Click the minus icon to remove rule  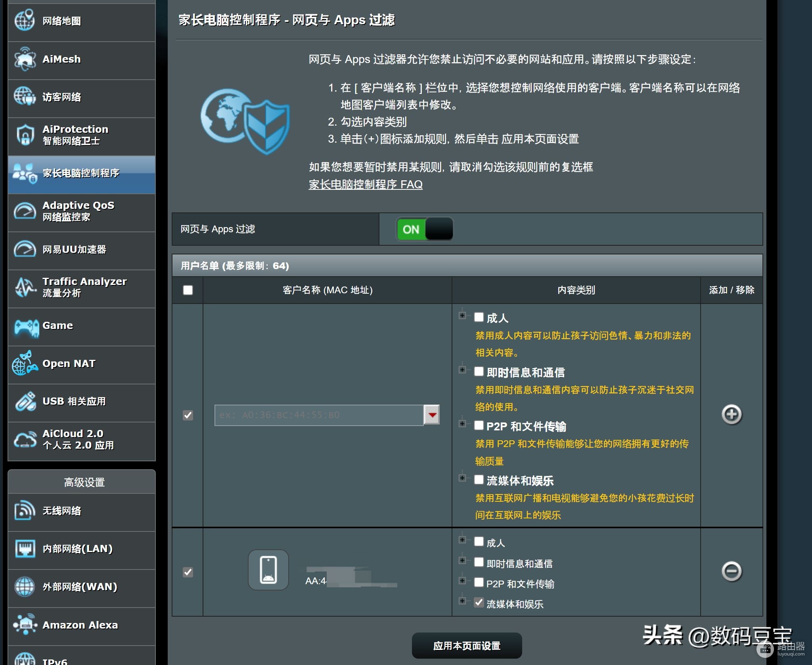coord(732,571)
